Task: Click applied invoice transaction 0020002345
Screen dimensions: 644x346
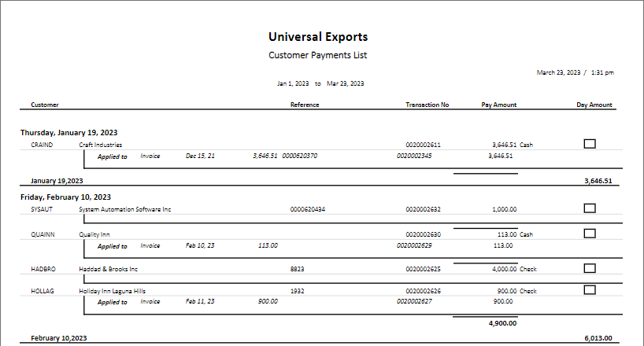Action: [x=414, y=156]
